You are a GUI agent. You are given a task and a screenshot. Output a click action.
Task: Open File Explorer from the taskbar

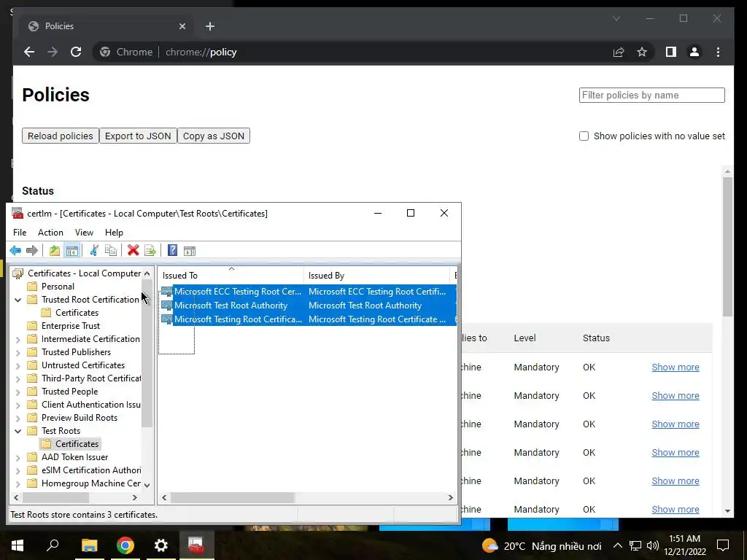click(x=89, y=545)
